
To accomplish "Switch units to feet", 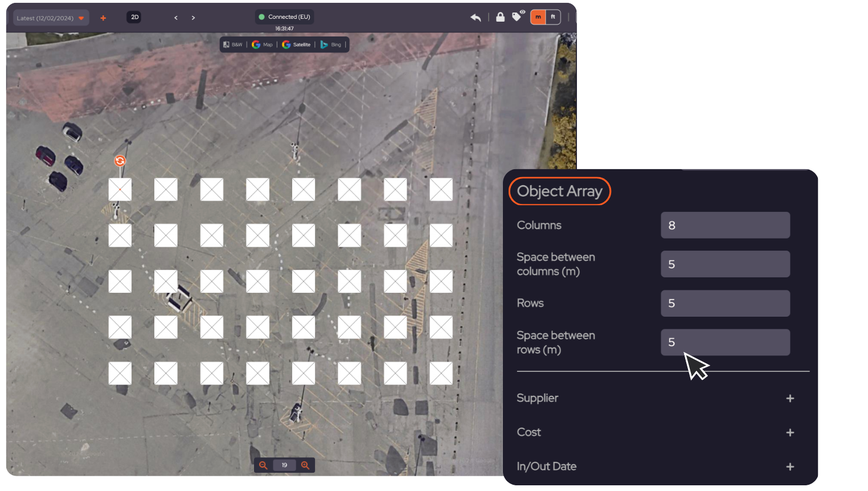I will point(554,17).
